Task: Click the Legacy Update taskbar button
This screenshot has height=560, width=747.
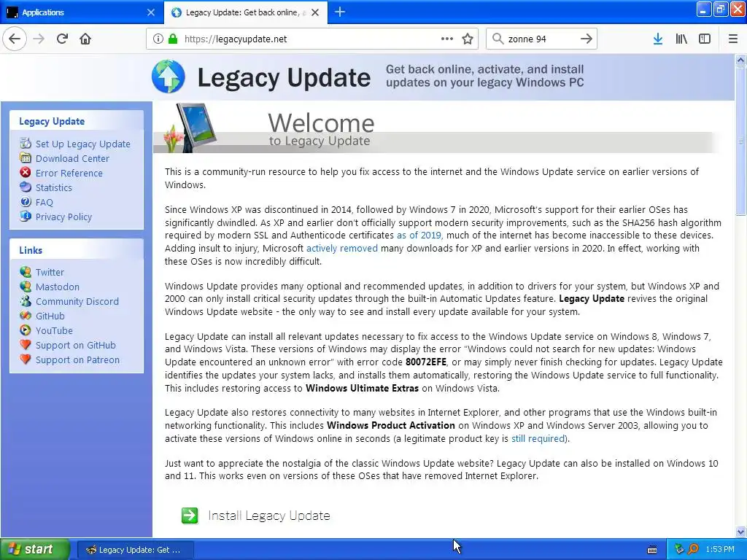Action: 135,550
